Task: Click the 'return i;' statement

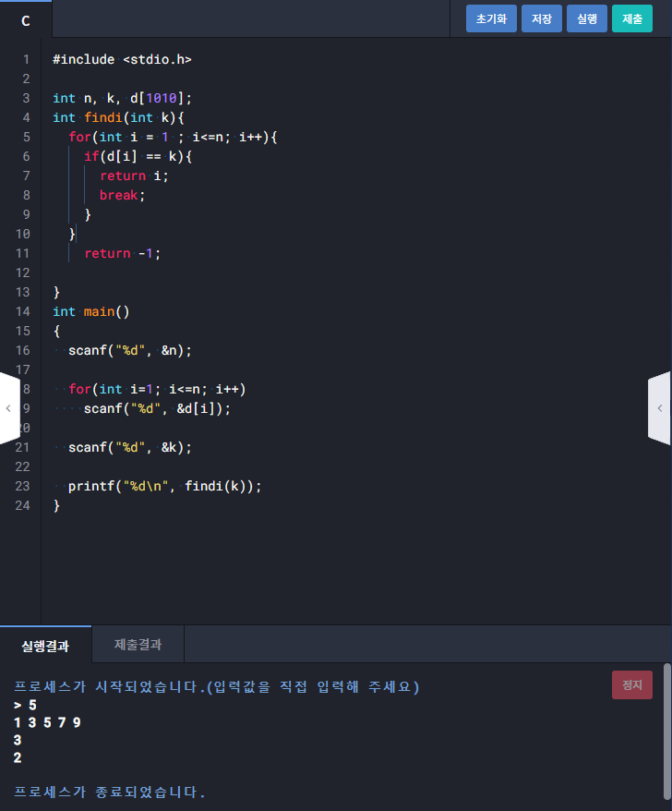Action: tap(134, 176)
